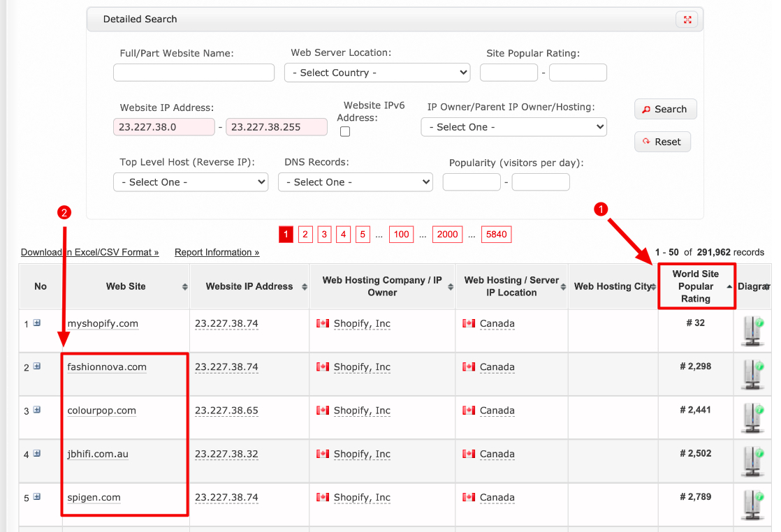Click the sort arrows on Web Hosting City column
This screenshot has height=532, width=781.
tap(653, 286)
